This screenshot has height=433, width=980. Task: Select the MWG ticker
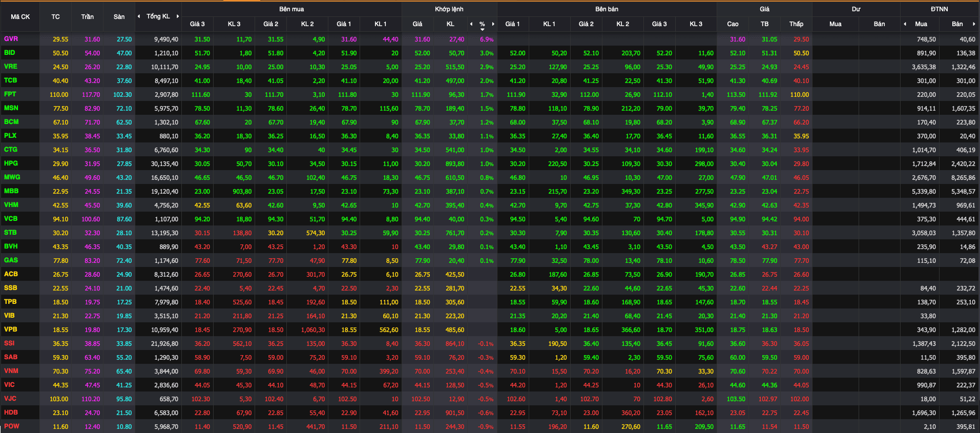pos(12,177)
